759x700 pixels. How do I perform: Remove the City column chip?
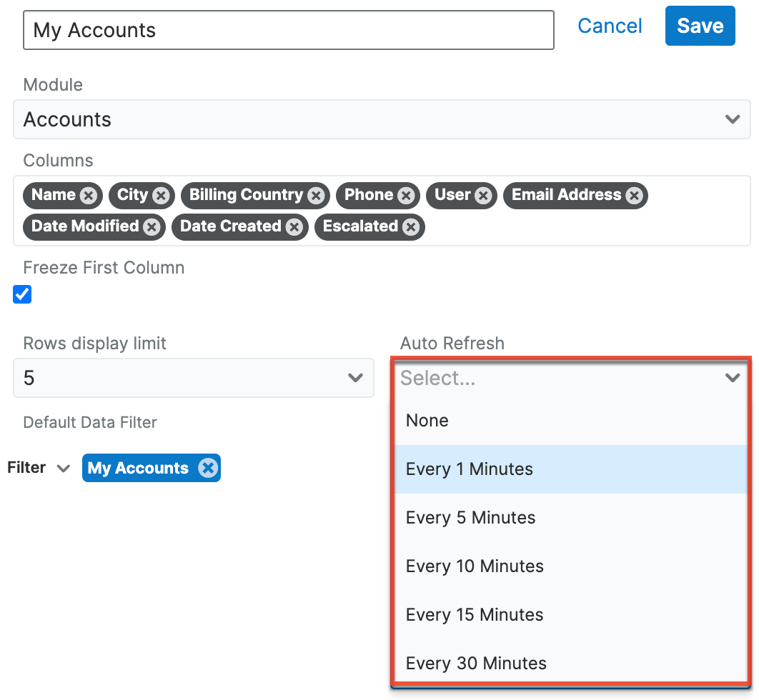tap(161, 195)
